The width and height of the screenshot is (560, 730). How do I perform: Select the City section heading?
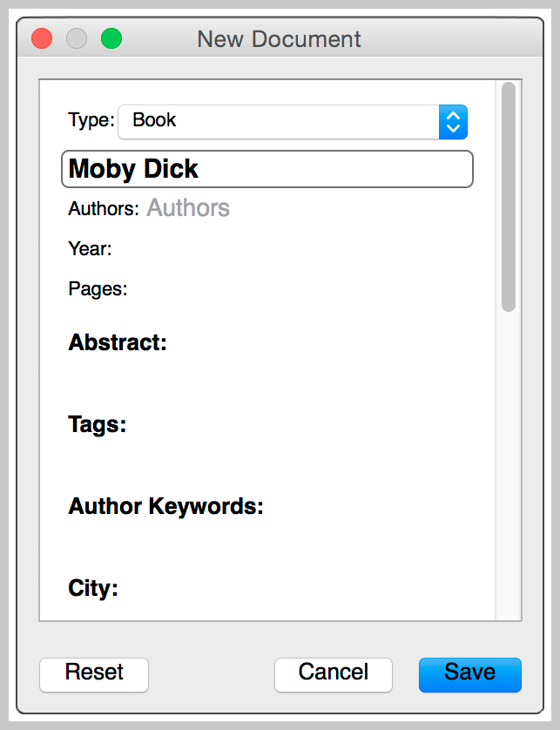pyautogui.click(x=93, y=588)
